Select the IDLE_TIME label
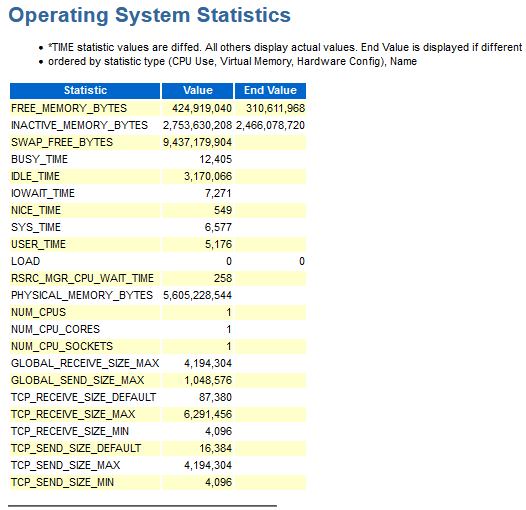Image resolution: width=526 pixels, height=510 pixels. pos(35,176)
